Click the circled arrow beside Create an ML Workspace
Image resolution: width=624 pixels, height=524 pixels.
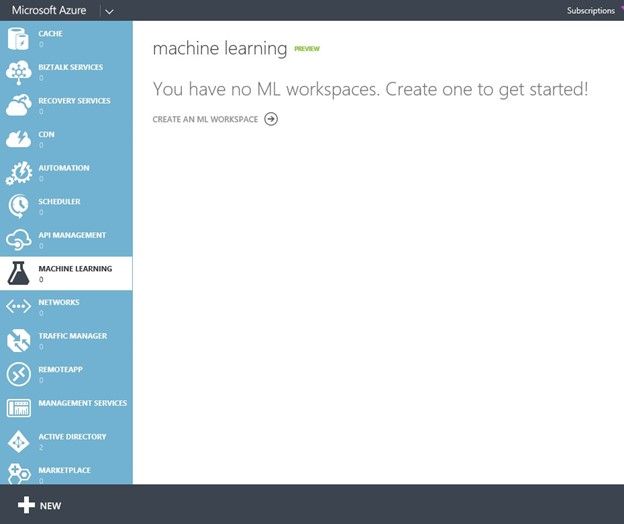tap(271, 119)
